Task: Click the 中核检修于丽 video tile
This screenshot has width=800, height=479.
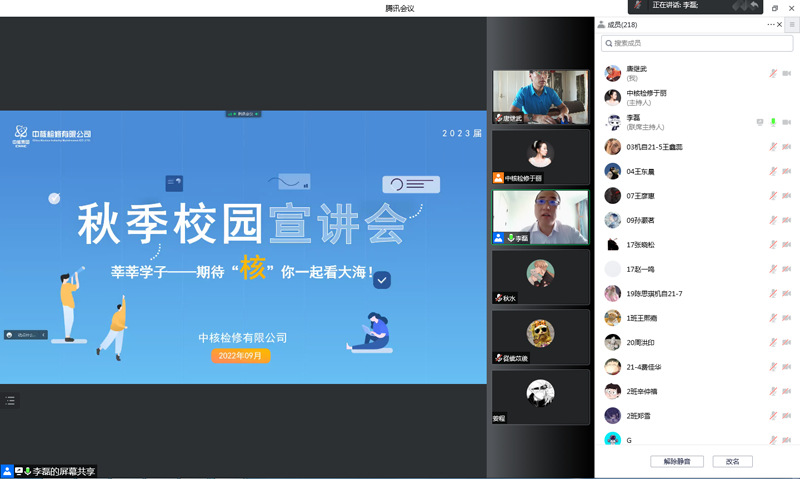Action: [x=540, y=157]
